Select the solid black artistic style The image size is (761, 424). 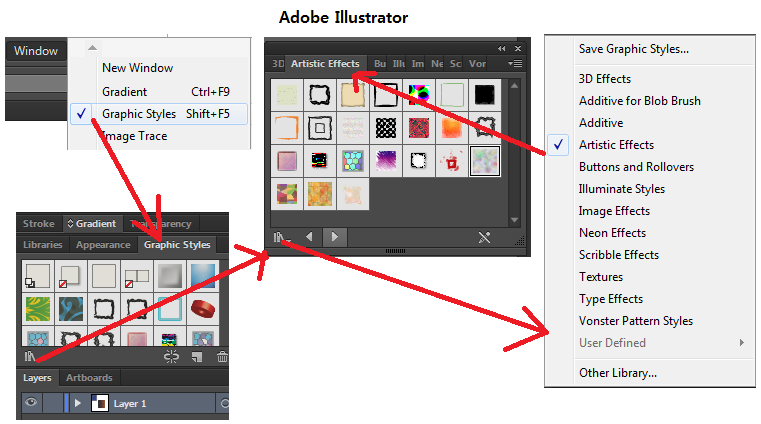484,95
